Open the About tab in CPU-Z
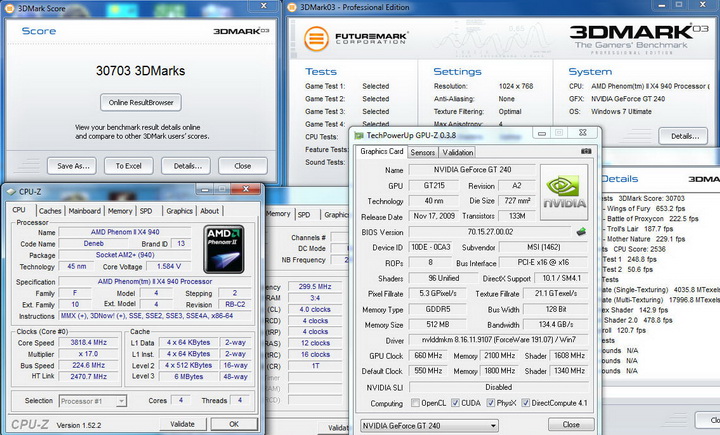Viewport: 720px width, 435px height. coord(209,211)
